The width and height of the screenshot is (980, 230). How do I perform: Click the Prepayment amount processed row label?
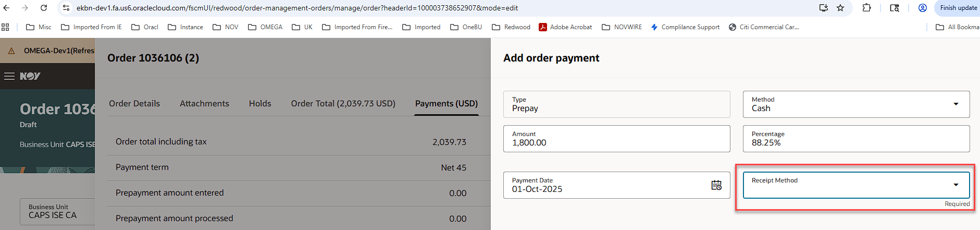174,219
